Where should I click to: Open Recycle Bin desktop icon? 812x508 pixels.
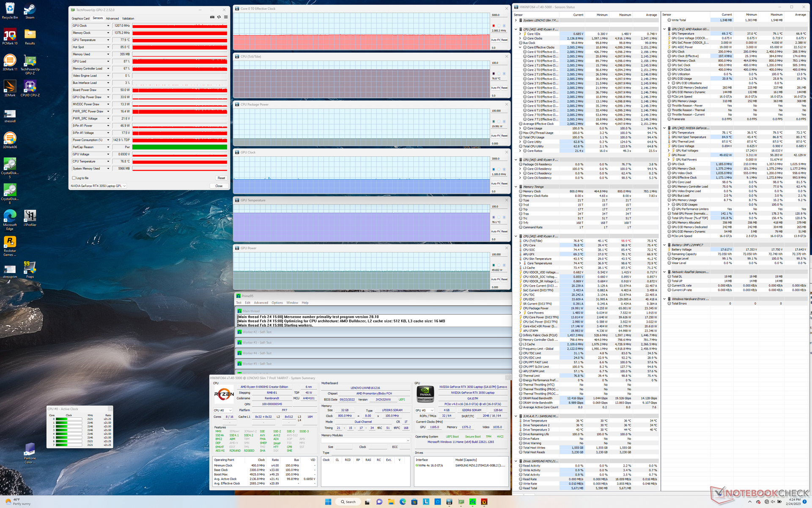10,11
